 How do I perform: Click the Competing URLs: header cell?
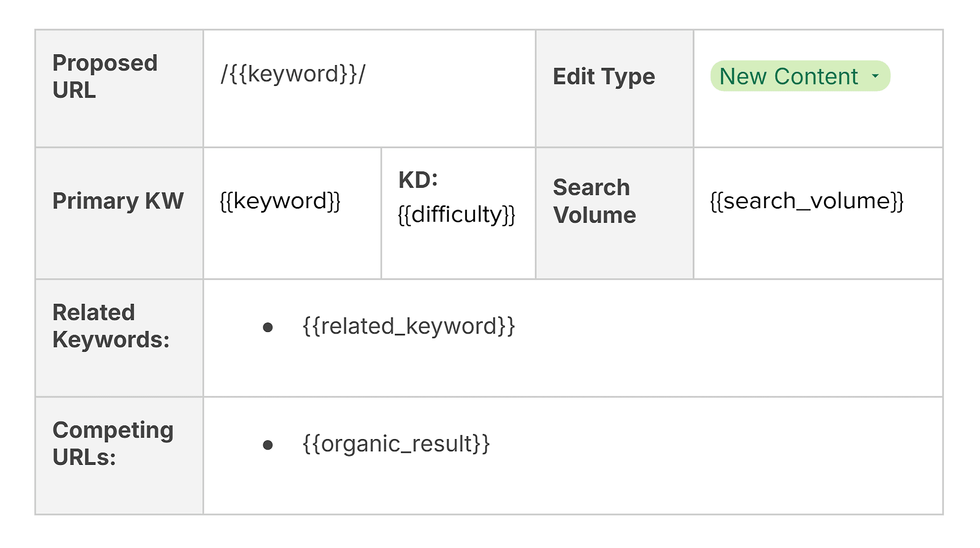pyautogui.click(x=113, y=444)
